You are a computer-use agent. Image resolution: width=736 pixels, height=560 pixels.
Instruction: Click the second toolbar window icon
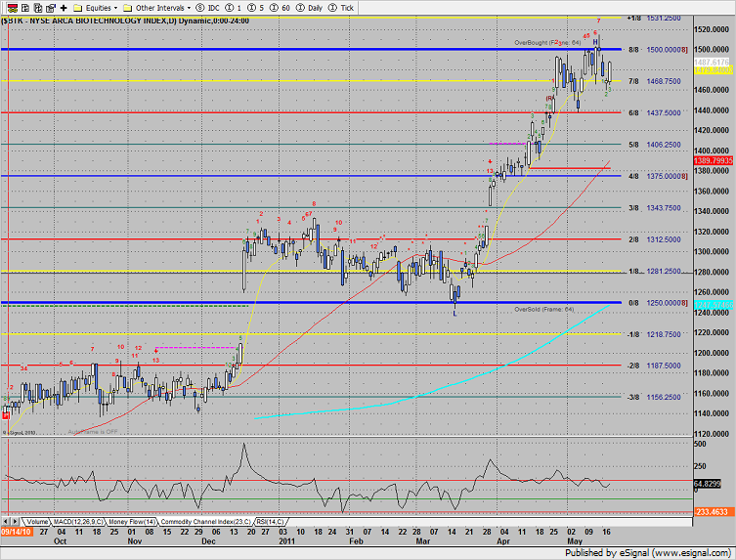coord(25,8)
